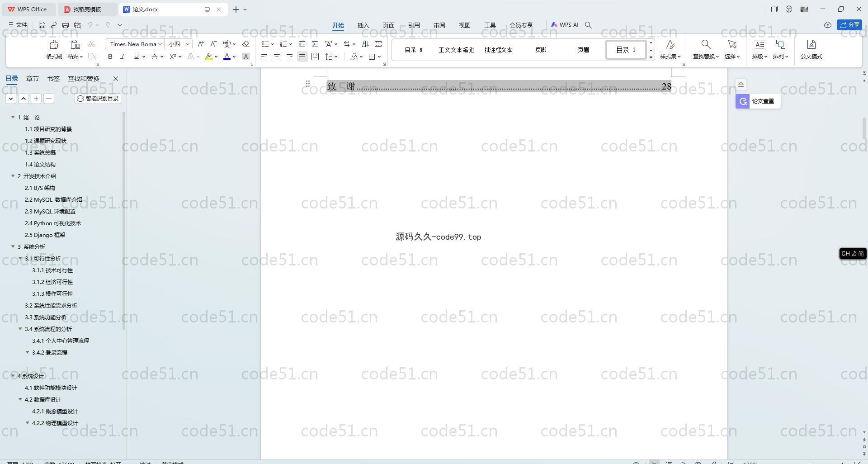Click the Save icon in quick access bar
The width and height of the screenshot is (868, 464).
coord(42,25)
